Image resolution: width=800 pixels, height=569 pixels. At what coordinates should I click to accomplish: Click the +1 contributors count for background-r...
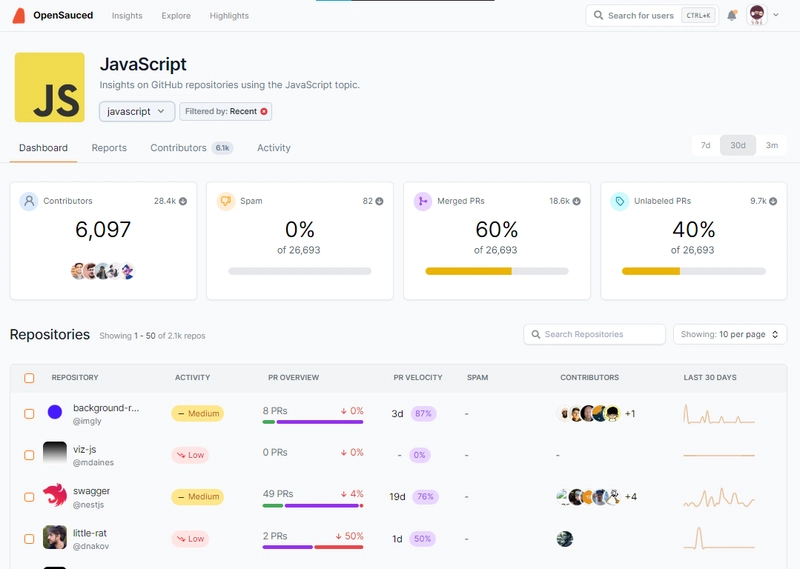click(630, 413)
